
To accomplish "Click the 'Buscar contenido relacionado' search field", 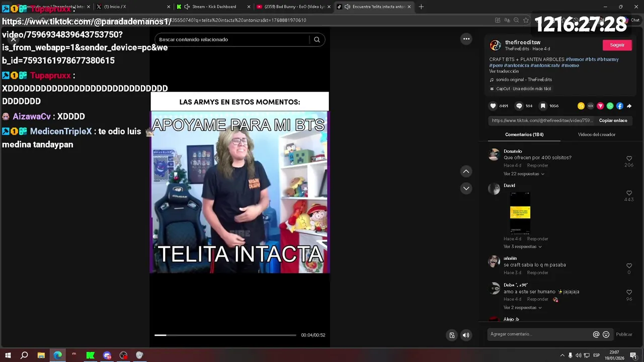I will [x=233, y=39].
